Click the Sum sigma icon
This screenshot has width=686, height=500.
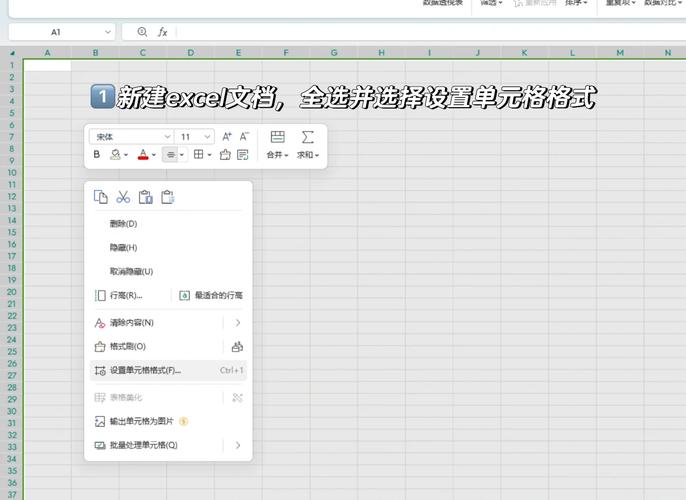[308, 137]
